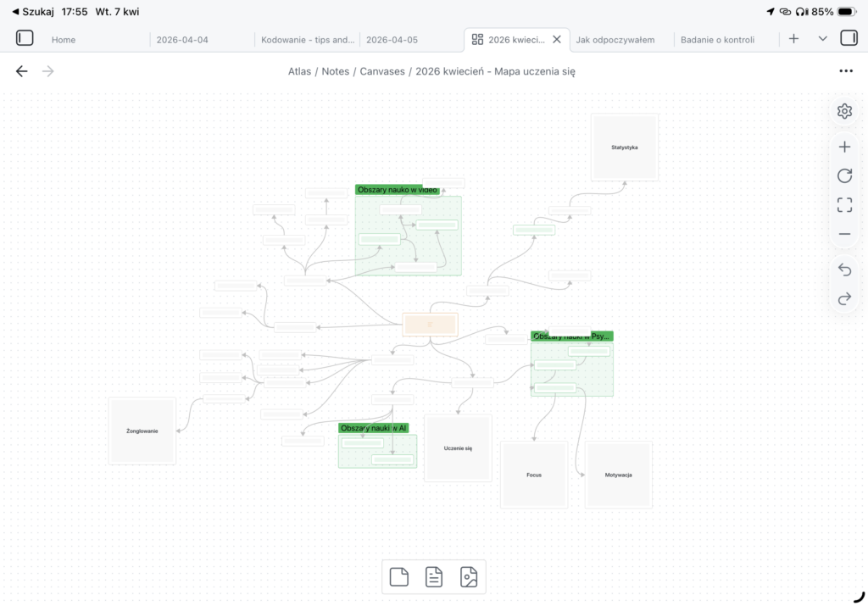This screenshot has height=606, width=868.
Task: Toggle the right sidebar
Action: tap(849, 38)
